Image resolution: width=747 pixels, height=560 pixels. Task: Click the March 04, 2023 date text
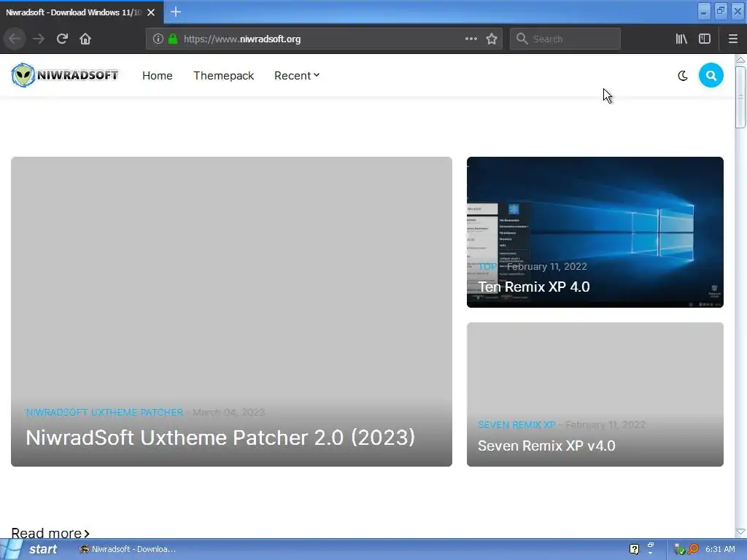[228, 413]
